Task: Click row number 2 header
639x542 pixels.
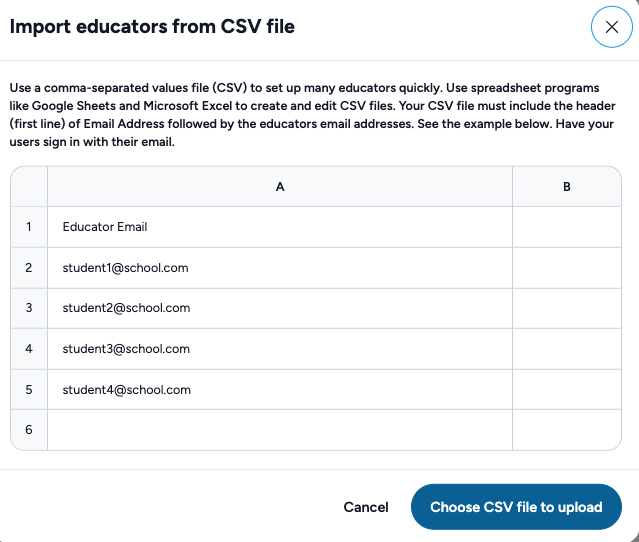Action: (29, 268)
